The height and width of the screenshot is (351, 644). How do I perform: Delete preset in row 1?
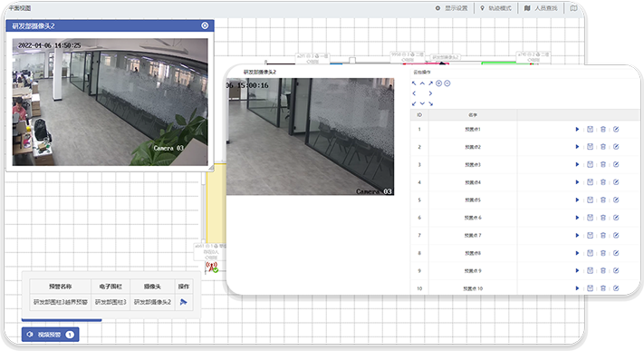(603, 129)
